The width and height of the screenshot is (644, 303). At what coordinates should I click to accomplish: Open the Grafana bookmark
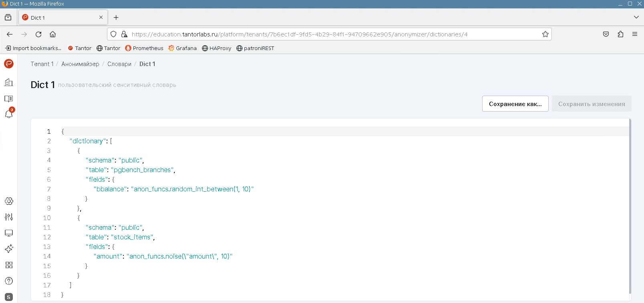point(182,48)
